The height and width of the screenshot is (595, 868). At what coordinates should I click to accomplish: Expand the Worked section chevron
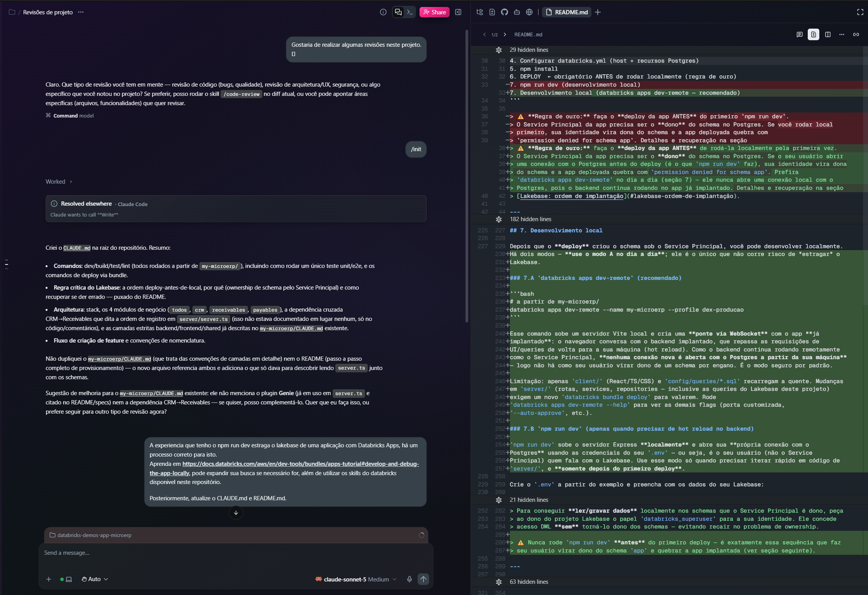point(71,182)
